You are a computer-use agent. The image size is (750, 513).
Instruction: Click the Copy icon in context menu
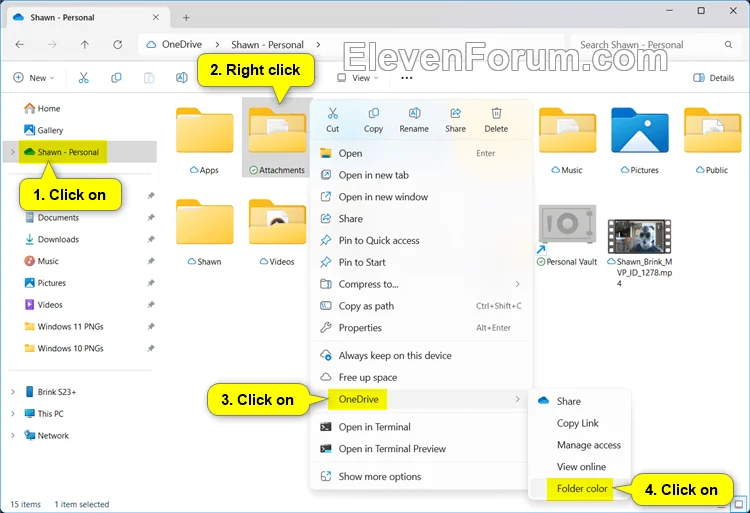(374, 113)
